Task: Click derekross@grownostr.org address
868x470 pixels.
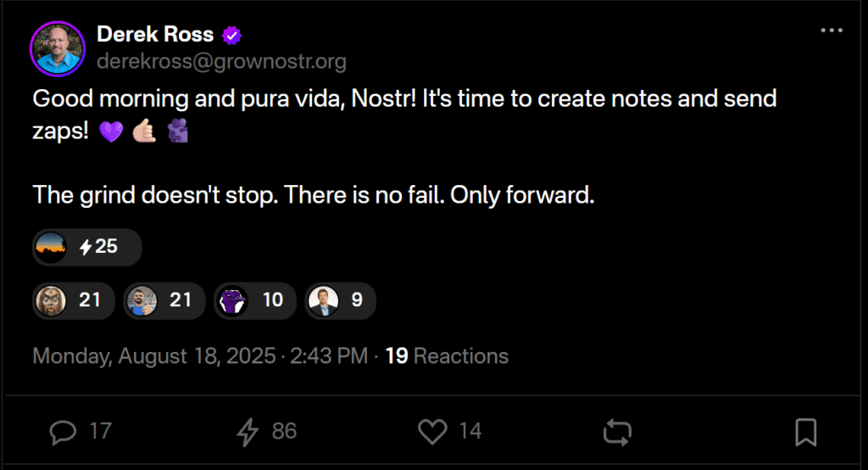Action: [221, 62]
